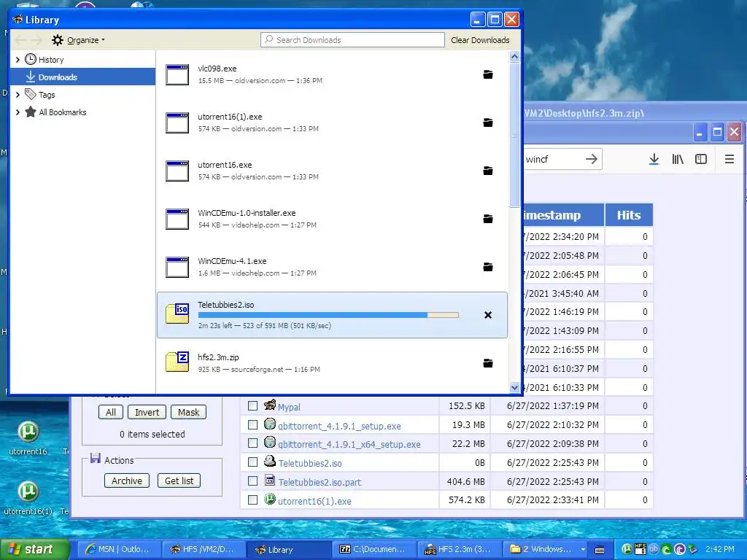The height and width of the screenshot is (560, 747).
Task: Switch to HFS /VM2/D... taskbar item
Action: (x=204, y=549)
